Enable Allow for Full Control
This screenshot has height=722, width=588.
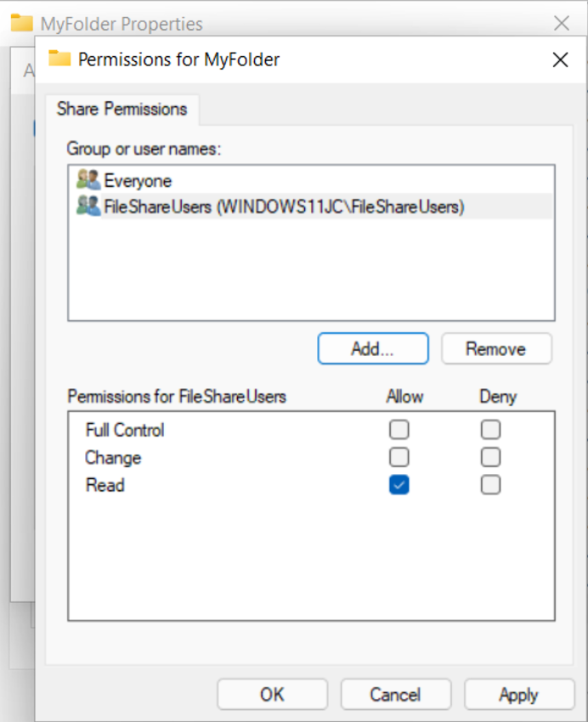coord(399,430)
